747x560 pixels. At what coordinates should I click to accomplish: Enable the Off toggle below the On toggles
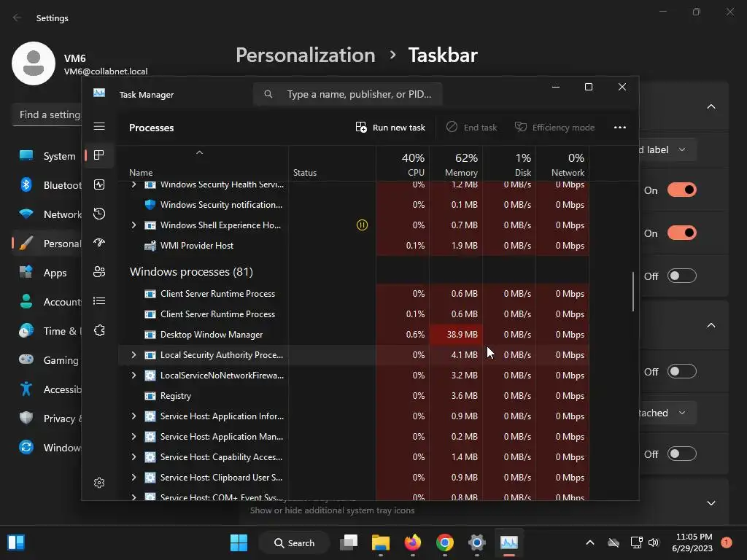point(682,276)
